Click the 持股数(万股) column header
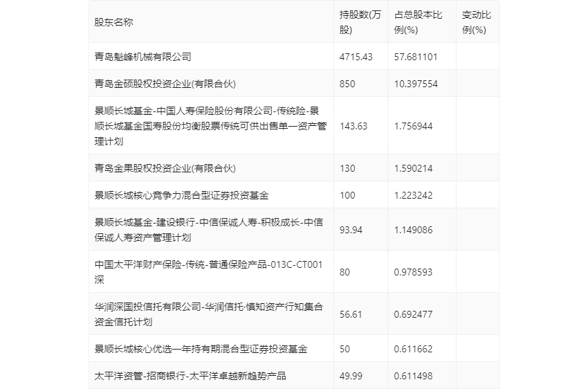This screenshot has width=588, height=389. click(360, 22)
